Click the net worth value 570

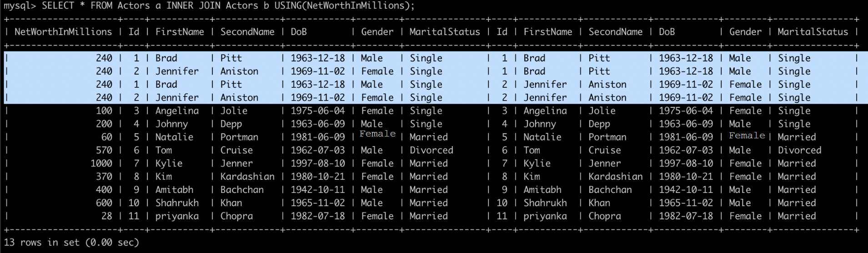coord(104,150)
